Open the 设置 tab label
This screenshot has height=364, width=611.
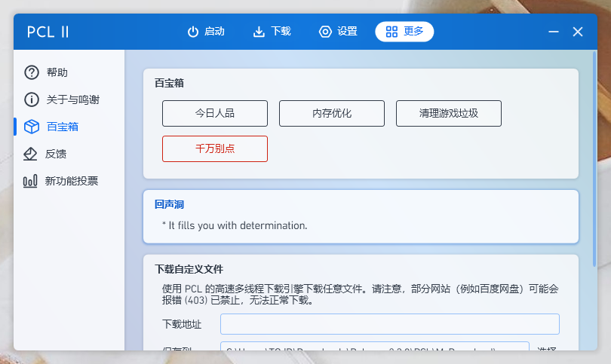point(347,31)
